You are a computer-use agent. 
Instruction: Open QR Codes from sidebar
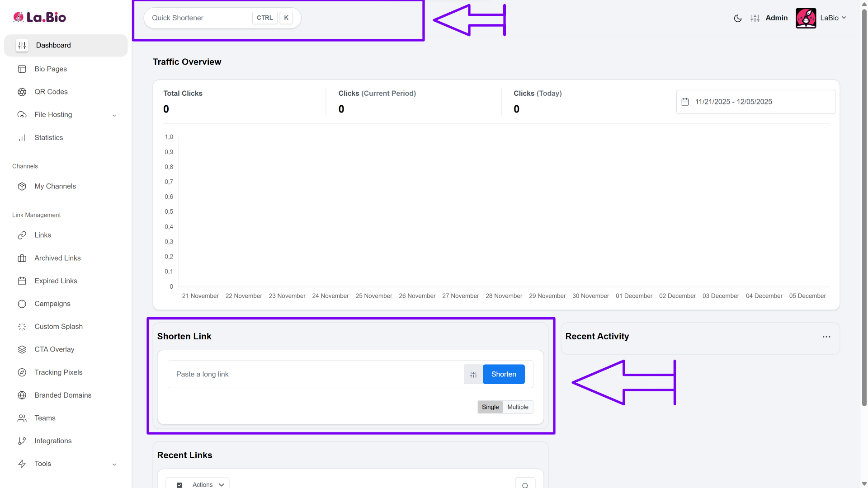tap(51, 92)
